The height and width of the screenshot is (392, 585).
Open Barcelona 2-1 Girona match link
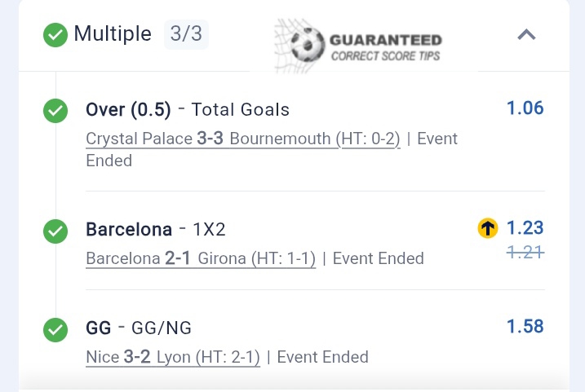coord(201,258)
